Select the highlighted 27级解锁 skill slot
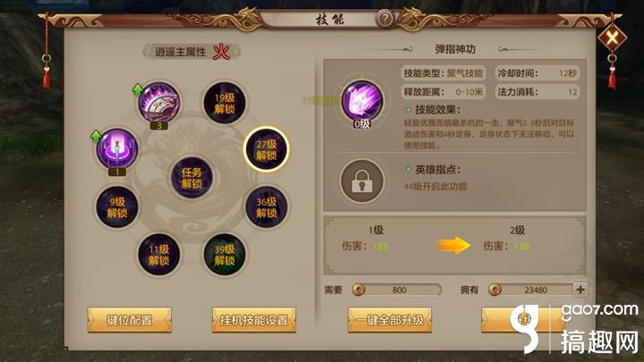The height and width of the screenshot is (362, 644). tap(267, 149)
